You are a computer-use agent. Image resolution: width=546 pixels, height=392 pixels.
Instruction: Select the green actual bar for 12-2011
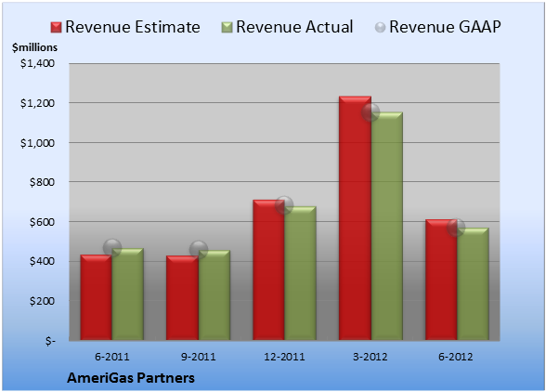click(x=301, y=273)
